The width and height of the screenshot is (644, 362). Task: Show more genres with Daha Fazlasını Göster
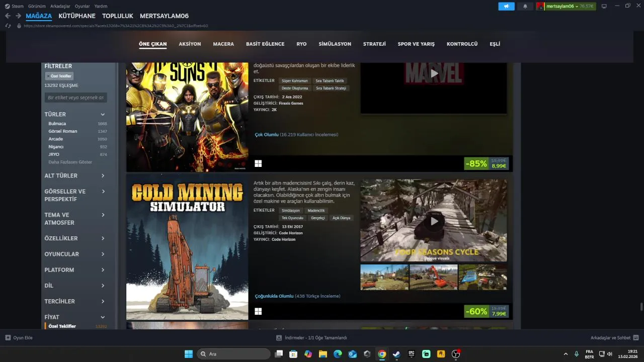click(70, 162)
